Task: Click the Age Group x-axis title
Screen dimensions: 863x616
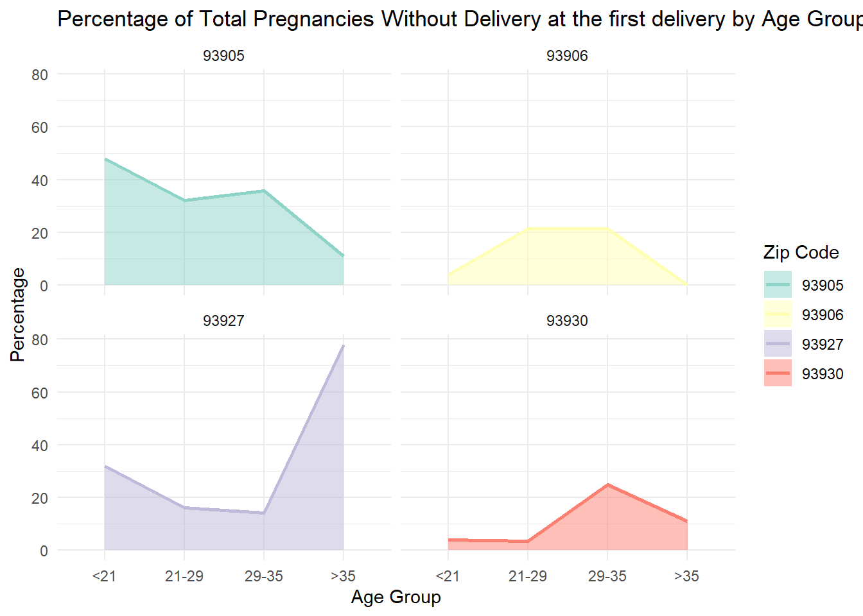Action: pyautogui.click(x=396, y=597)
